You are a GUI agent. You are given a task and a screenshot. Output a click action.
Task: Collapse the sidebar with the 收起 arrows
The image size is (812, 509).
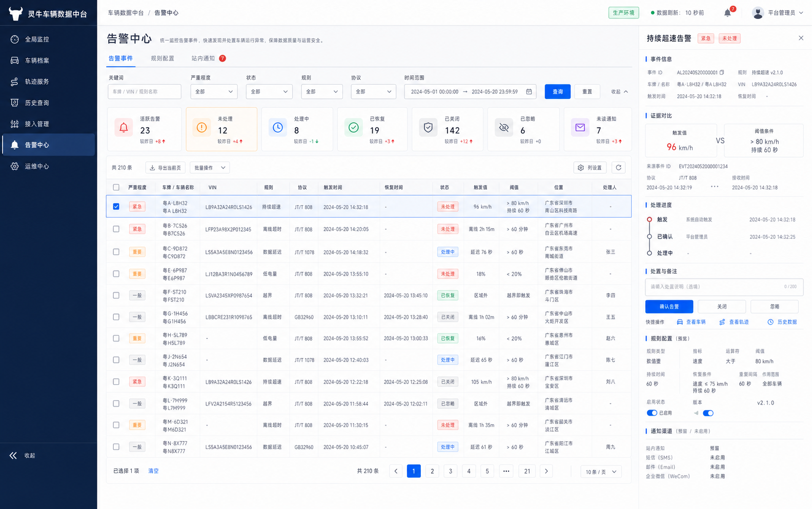pos(22,455)
